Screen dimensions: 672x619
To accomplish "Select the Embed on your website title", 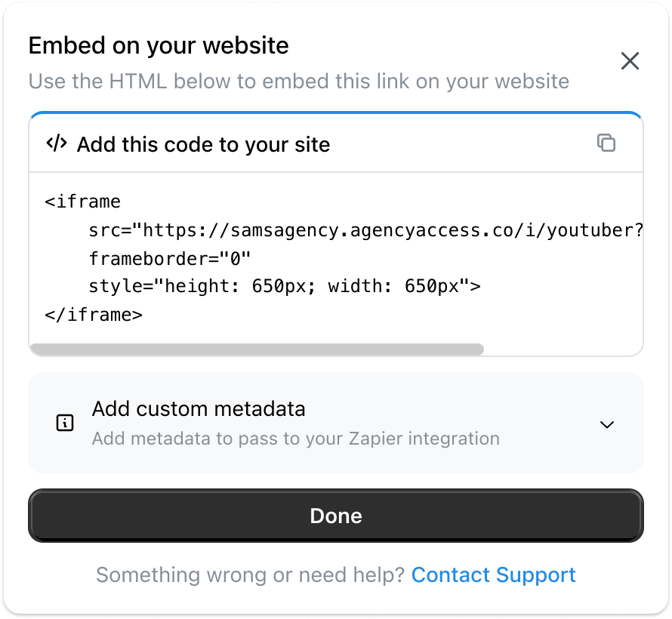I will click(158, 46).
